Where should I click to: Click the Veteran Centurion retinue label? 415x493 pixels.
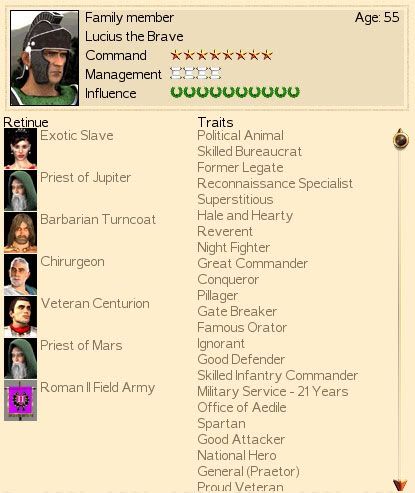pos(95,304)
